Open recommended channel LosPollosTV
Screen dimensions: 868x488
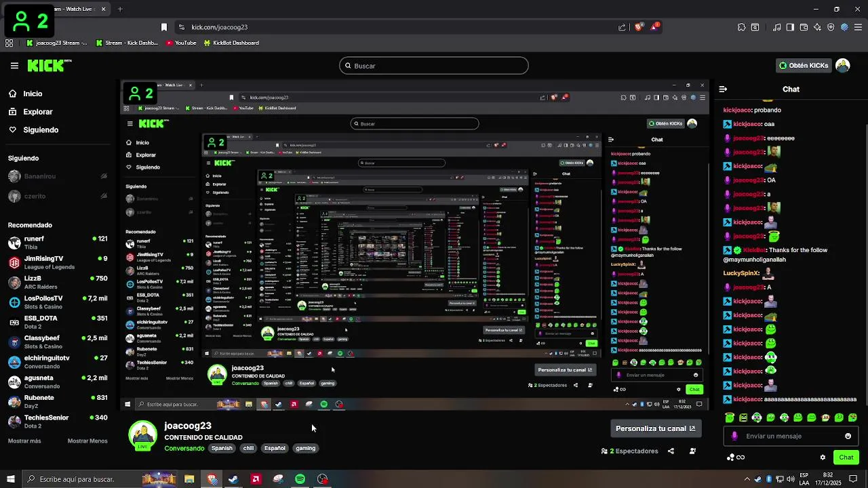point(58,302)
